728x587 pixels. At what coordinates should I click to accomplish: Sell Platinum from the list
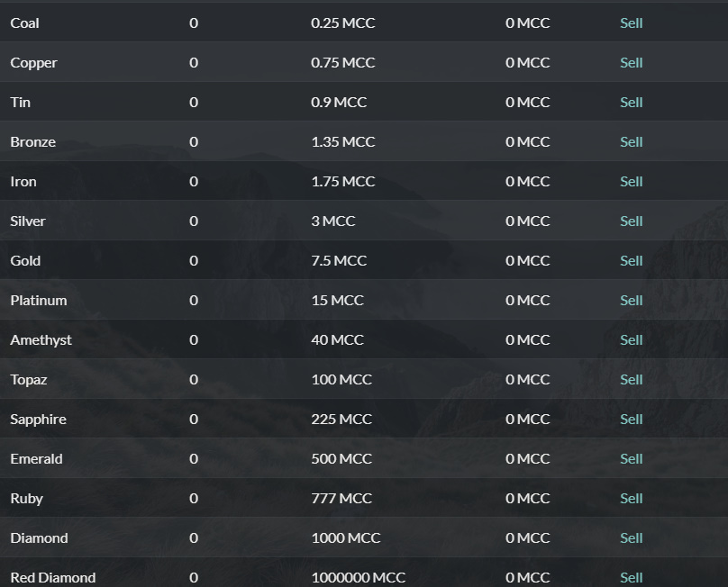[631, 300]
